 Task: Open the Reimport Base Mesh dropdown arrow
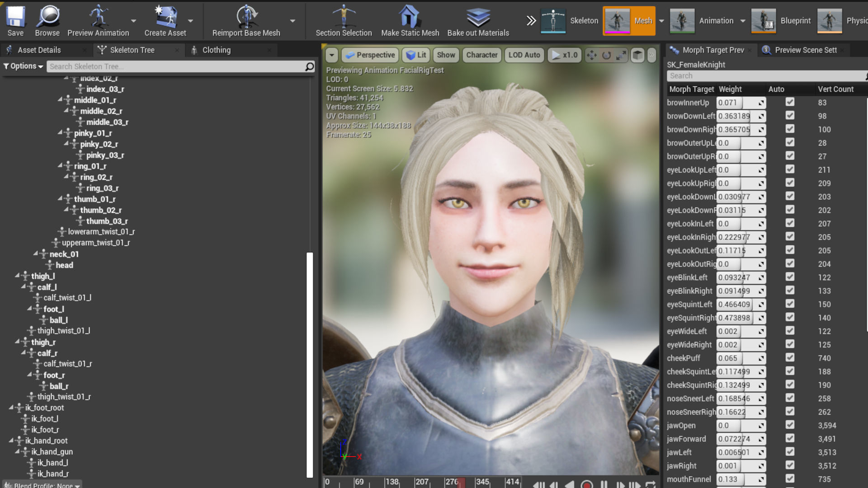292,21
